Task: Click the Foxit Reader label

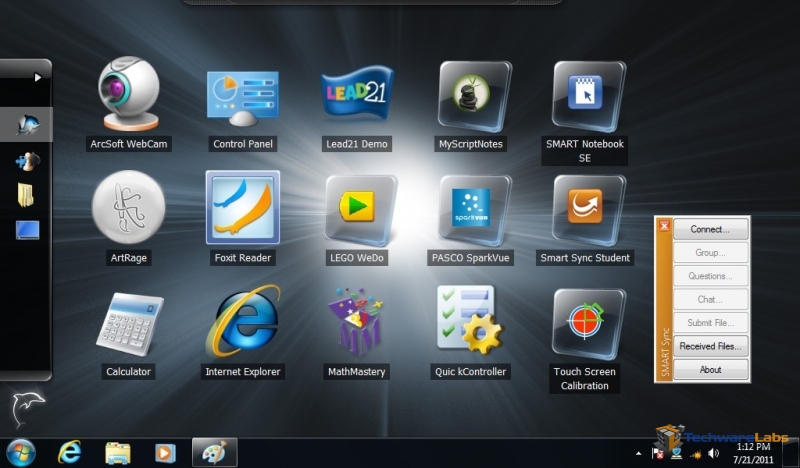Action: tap(243, 258)
